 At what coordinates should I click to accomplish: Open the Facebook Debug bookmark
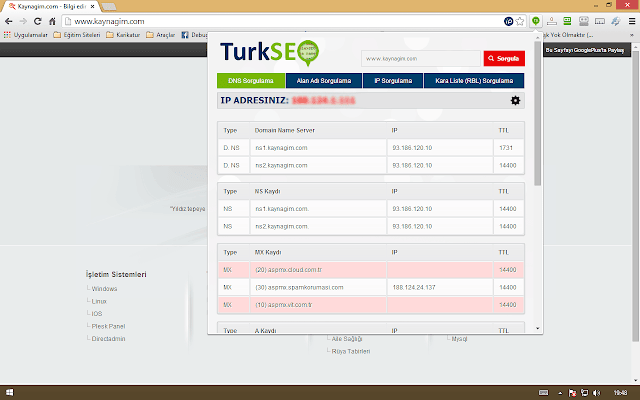coord(194,35)
